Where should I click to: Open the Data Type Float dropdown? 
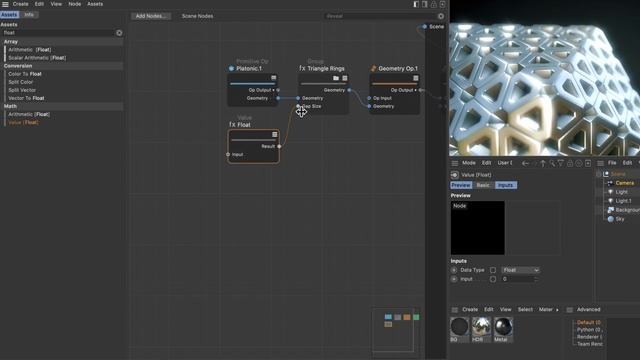click(x=520, y=270)
